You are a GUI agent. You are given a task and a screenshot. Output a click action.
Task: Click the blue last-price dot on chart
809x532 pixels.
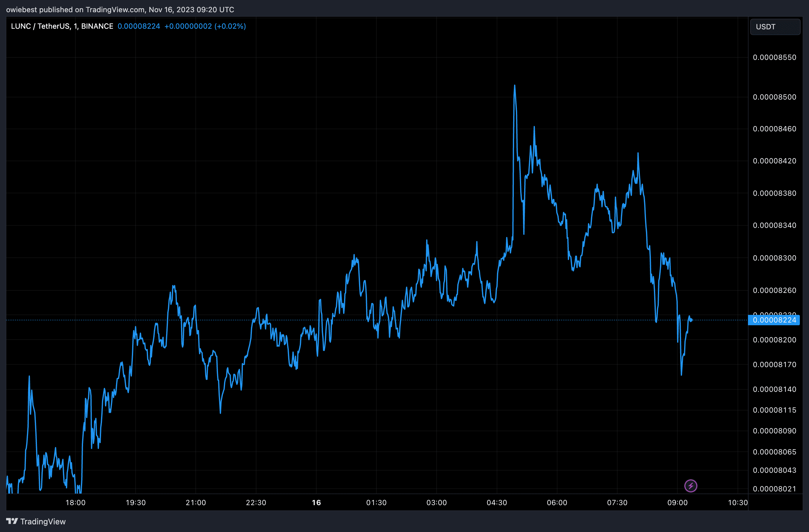(691, 320)
